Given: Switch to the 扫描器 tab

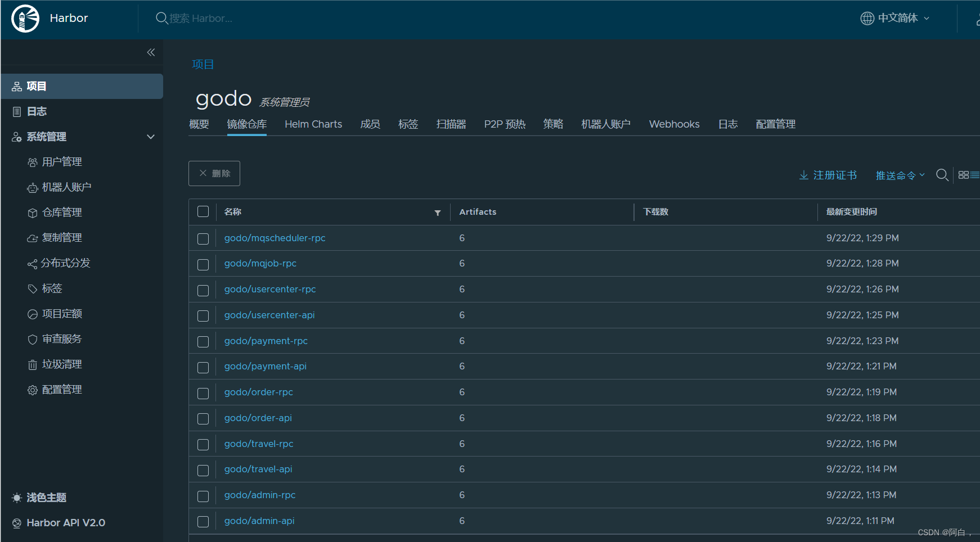Looking at the screenshot, I should (x=451, y=124).
